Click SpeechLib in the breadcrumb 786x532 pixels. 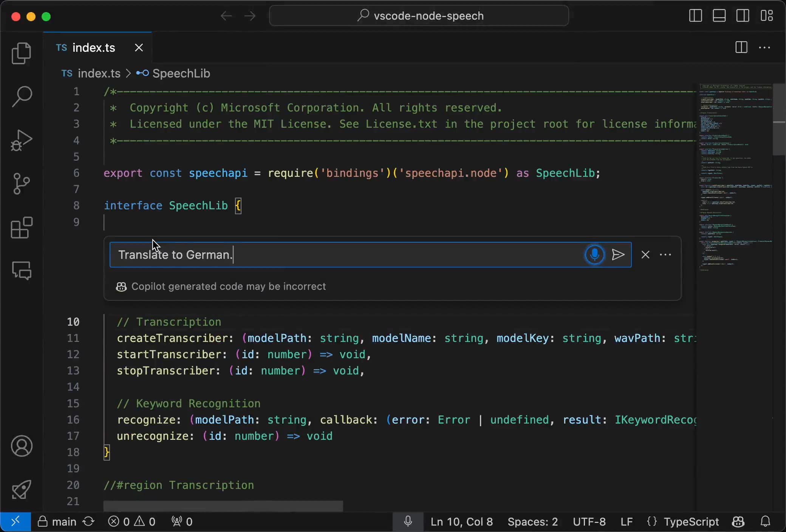coord(181,73)
